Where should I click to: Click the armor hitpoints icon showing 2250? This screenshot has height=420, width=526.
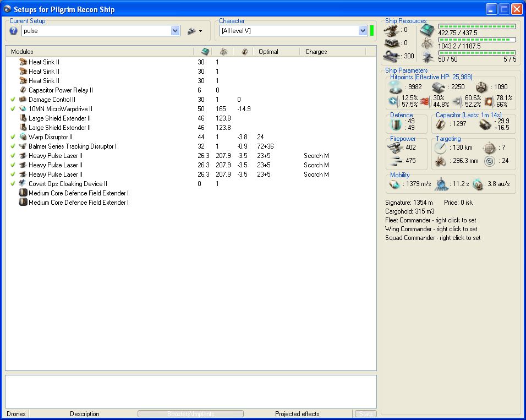pos(438,88)
